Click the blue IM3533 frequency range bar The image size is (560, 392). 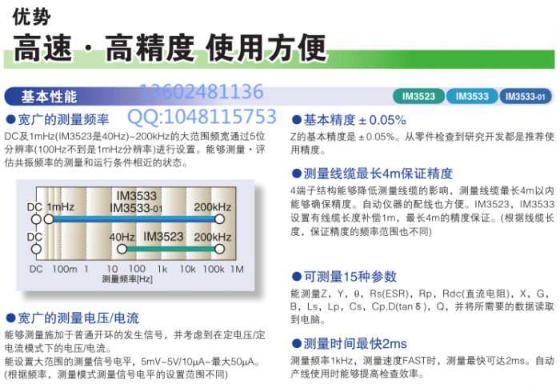click(x=134, y=219)
